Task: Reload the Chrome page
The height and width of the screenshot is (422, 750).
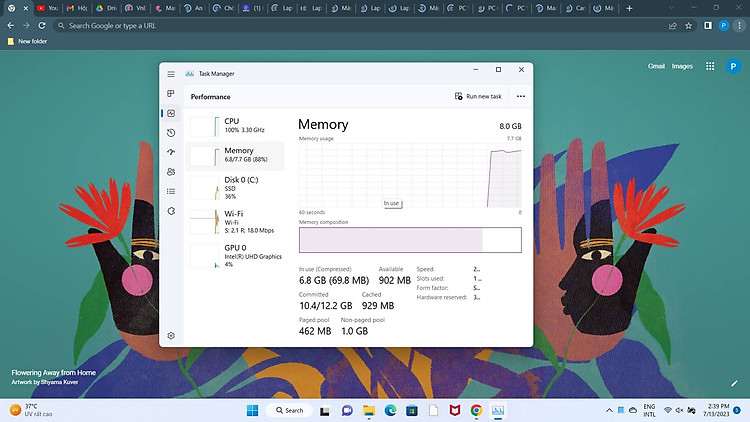Action: point(42,25)
